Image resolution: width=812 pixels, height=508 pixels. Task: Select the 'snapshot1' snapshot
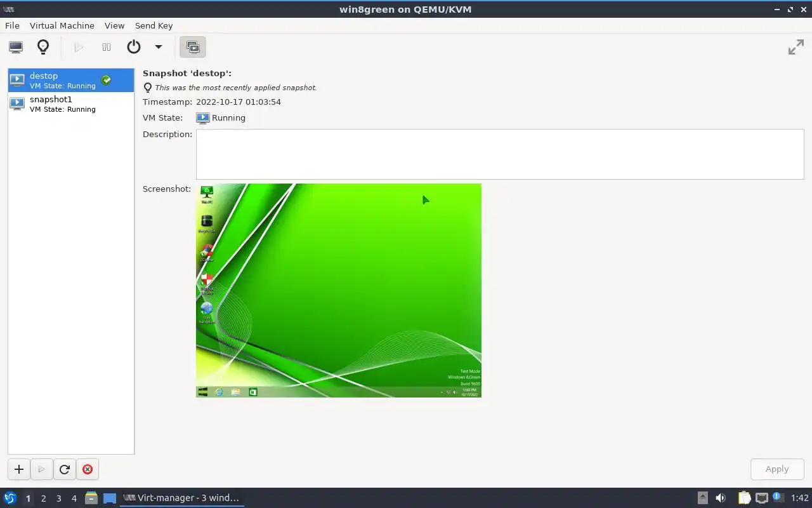[71, 104]
